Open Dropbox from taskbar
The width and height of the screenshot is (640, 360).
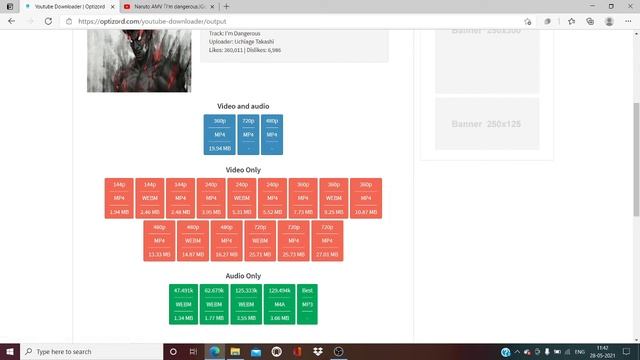point(318,351)
